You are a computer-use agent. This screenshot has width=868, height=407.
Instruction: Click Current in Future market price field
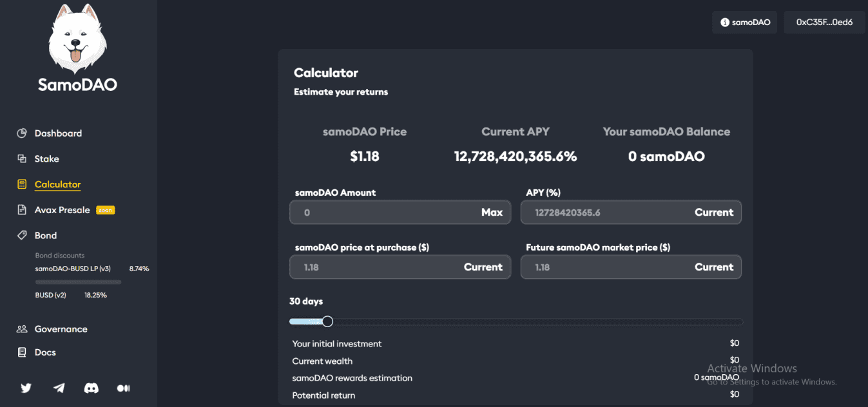[x=714, y=267]
